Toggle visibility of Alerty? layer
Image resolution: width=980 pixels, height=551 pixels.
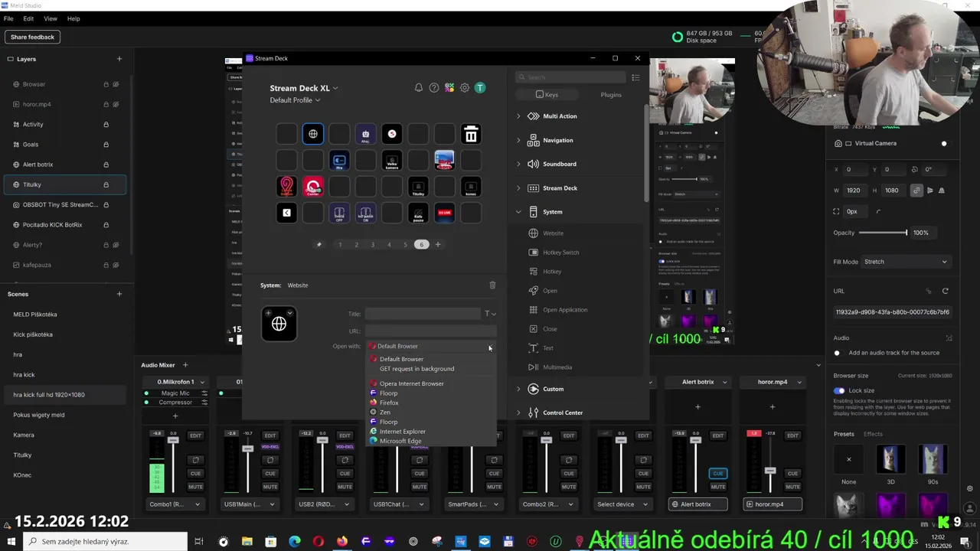pos(116,245)
